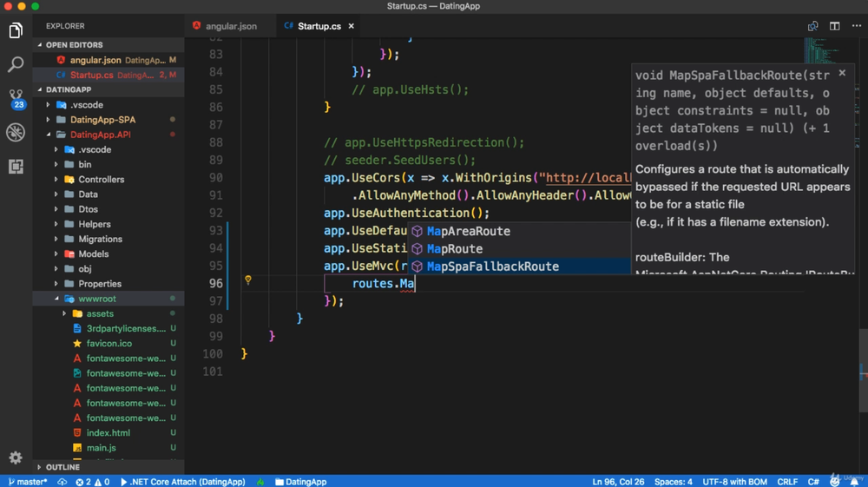This screenshot has width=868, height=487.
Task: Collapse the wwwroot folder
Action: 96,299
